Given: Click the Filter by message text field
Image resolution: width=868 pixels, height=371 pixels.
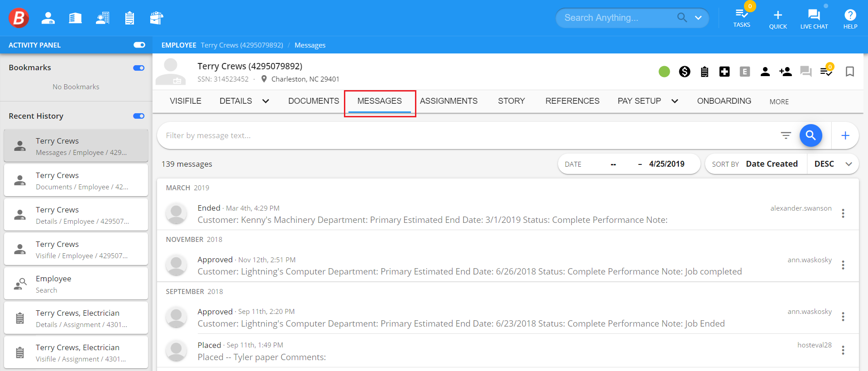Looking at the screenshot, I should pyautogui.click(x=468, y=135).
